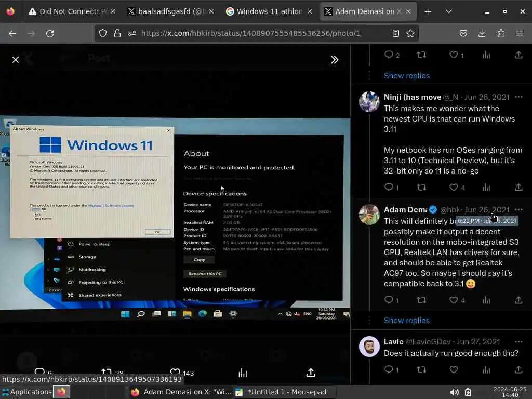This screenshot has height=399, width=532.
Task: Close the 'Windows 11 athlon' tab
Action: [310, 11]
